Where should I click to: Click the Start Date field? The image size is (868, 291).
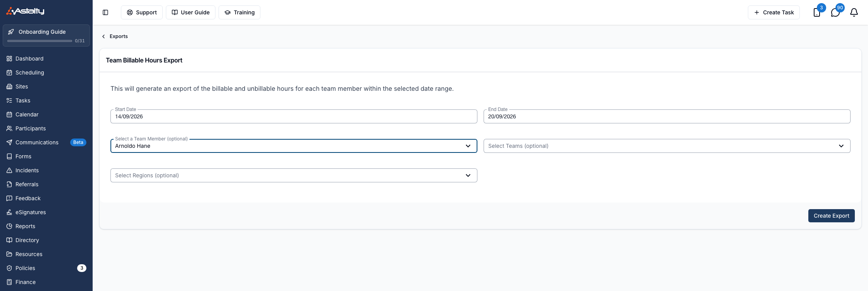[294, 116]
